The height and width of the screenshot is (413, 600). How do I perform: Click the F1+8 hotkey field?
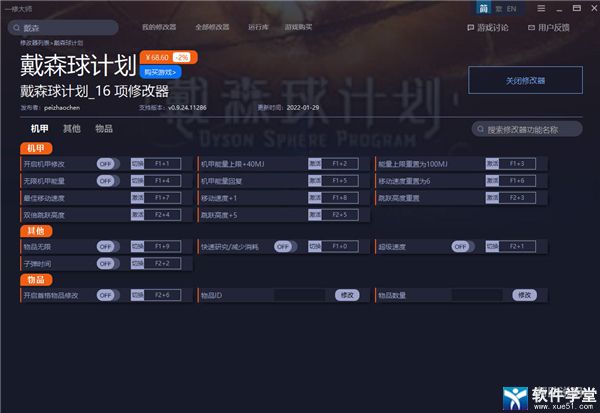pos(340,198)
